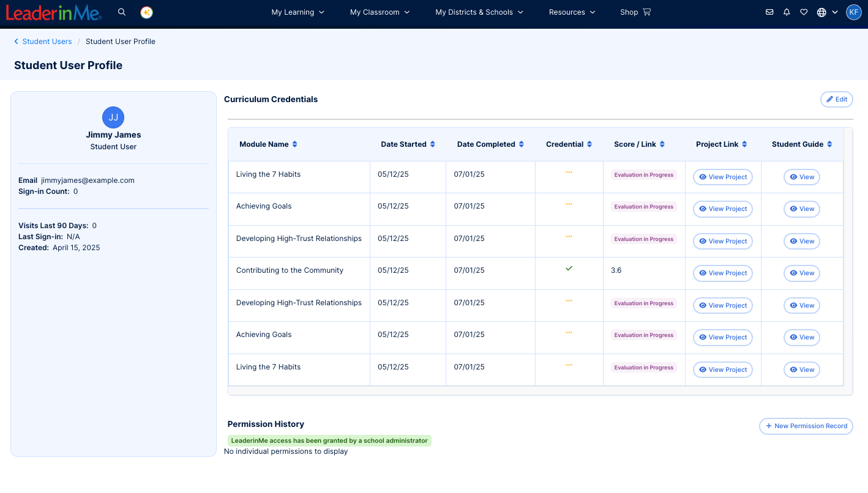This screenshot has height=493, width=868.
Task: Sort the table by Date Completed
Action: click(x=490, y=144)
